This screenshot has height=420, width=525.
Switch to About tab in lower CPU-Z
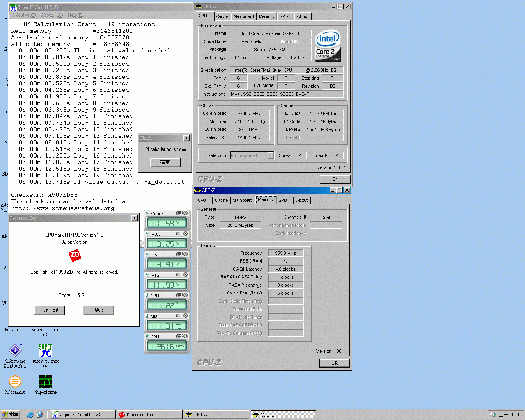(302, 200)
